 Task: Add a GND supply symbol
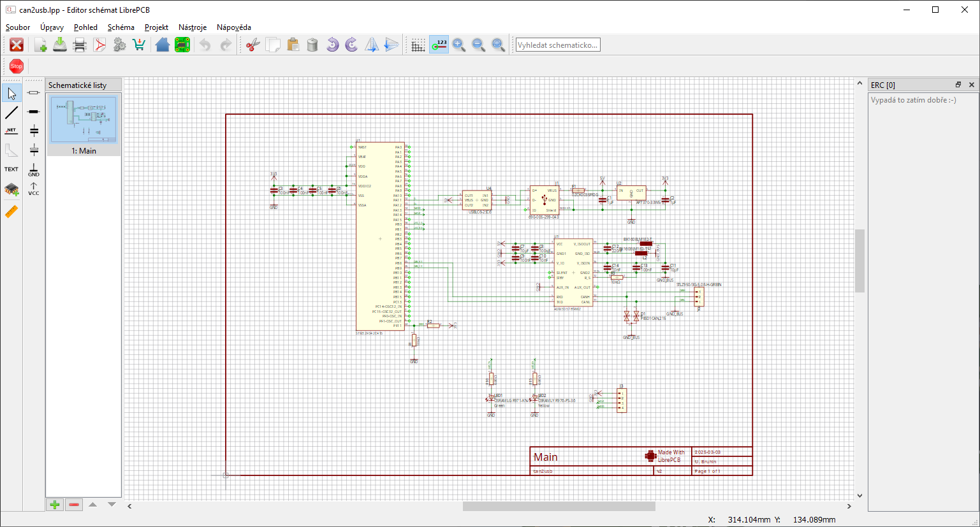[34, 170]
